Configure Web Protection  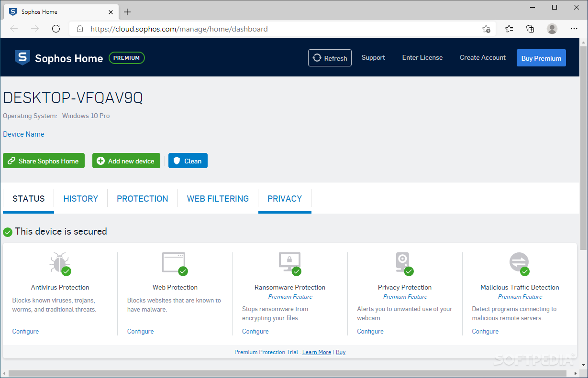(x=141, y=331)
